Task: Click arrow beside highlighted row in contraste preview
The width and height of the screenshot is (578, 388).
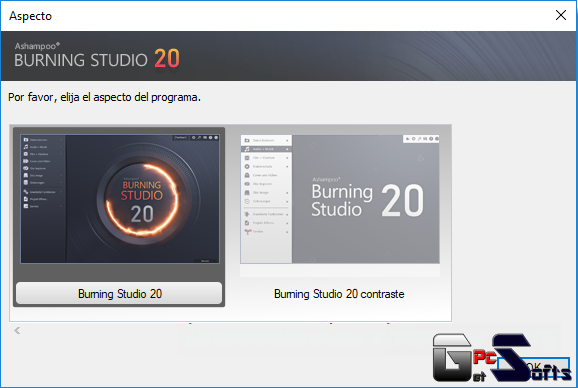Action: pyautogui.click(x=287, y=149)
